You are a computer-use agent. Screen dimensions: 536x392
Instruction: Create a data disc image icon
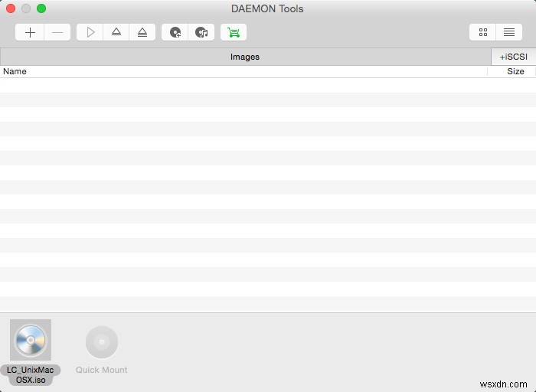coord(175,32)
